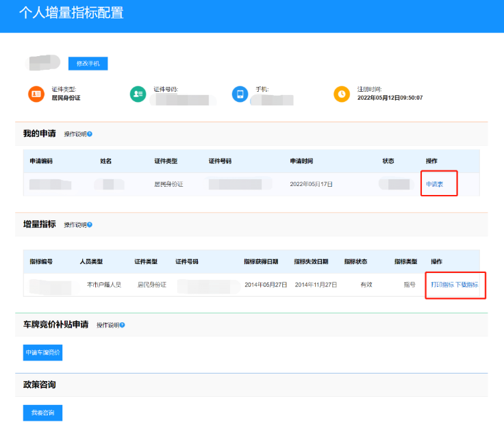Click the 政策咨询 section heading
Screen dimensions: 504x431
pos(40,384)
